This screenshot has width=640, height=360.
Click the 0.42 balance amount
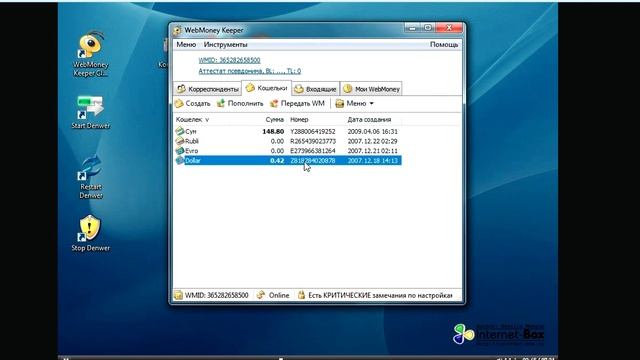(277, 161)
